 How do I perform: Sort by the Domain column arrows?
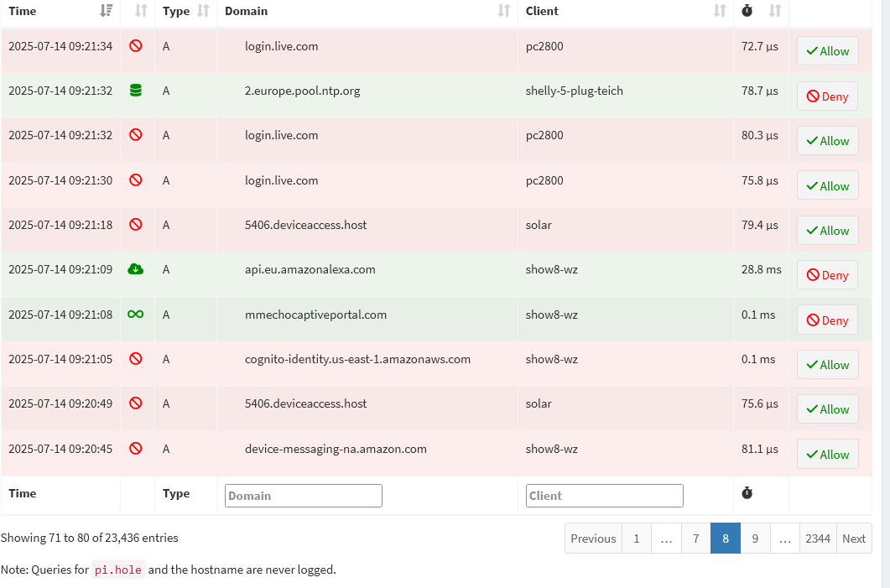(503, 11)
